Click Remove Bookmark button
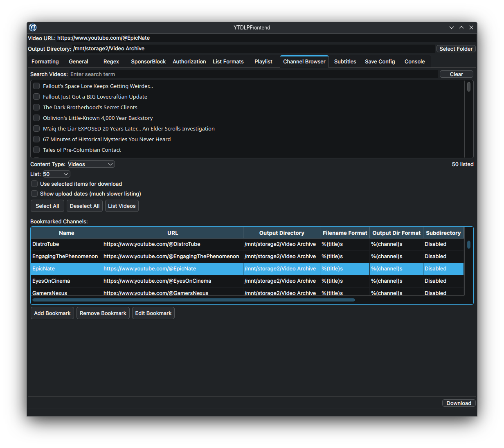The image size is (504, 448). click(103, 313)
